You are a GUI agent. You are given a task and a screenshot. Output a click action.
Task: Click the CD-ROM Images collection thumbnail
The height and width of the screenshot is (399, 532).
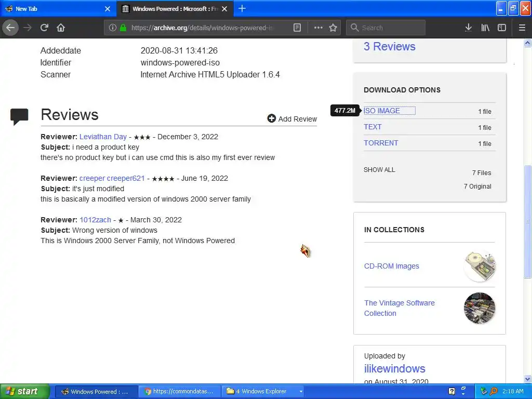pyautogui.click(x=480, y=266)
